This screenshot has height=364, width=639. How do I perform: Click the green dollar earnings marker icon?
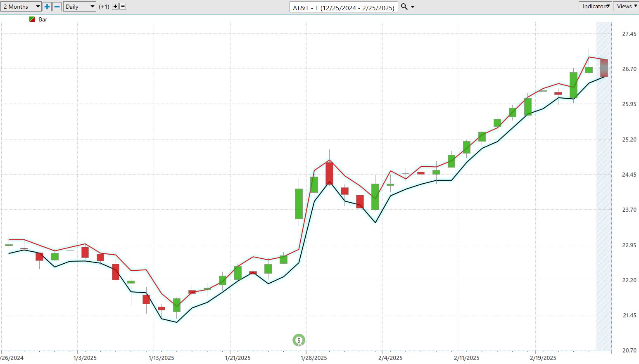pos(299,340)
